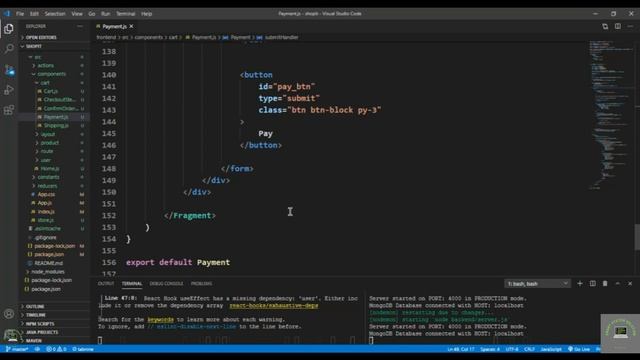
Task: Expand the Outline section
Action: 35,306
